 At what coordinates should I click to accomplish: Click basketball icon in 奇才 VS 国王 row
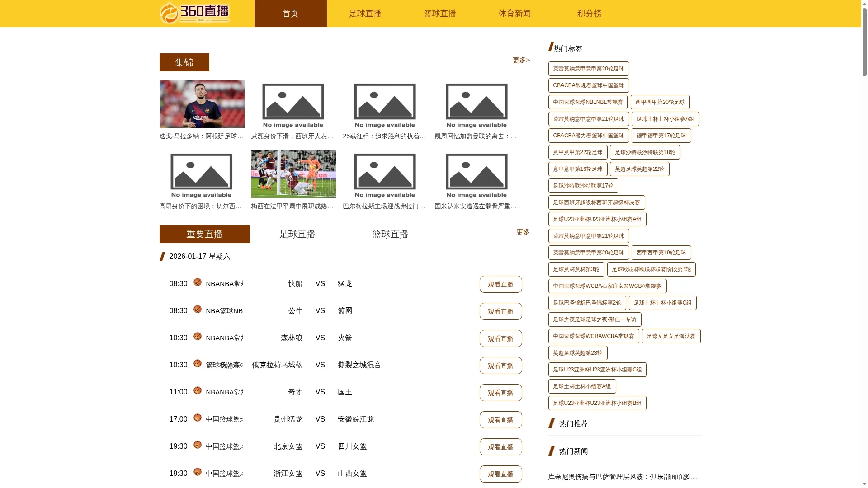tap(198, 391)
